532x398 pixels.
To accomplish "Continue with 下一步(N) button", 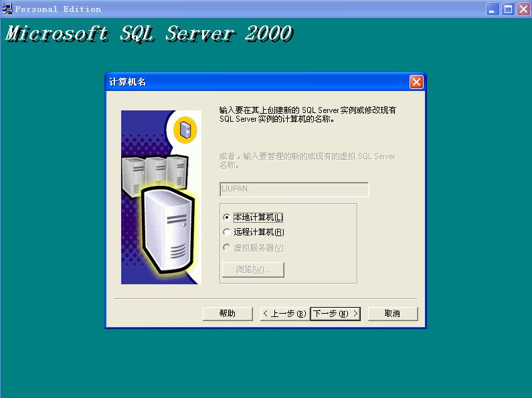I will coord(335,314).
